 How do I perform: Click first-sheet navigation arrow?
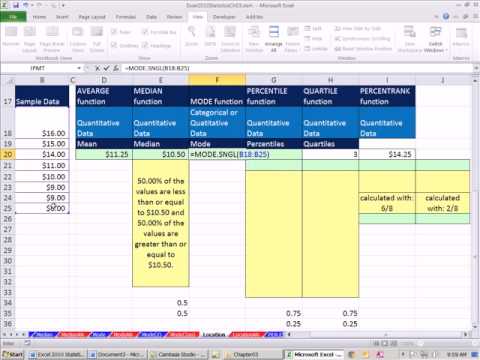[4, 334]
